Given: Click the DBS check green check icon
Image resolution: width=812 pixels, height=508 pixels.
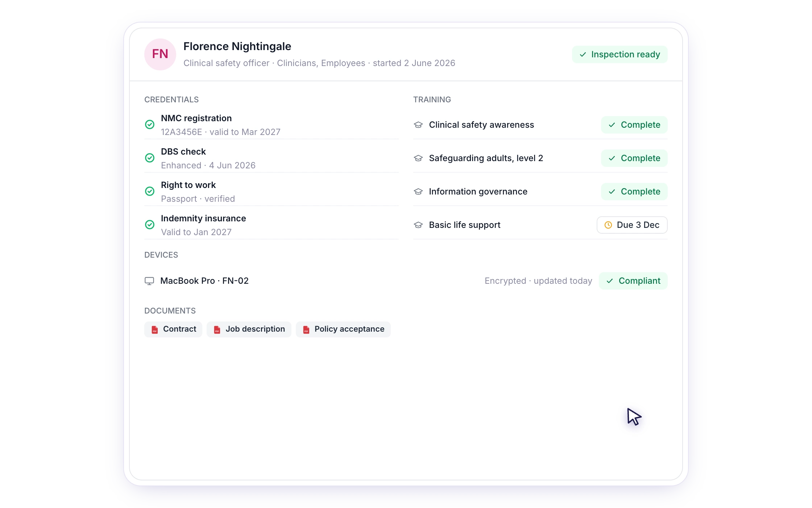Looking at the screenshot, I should pyautogui.click(x=150, y=158).
